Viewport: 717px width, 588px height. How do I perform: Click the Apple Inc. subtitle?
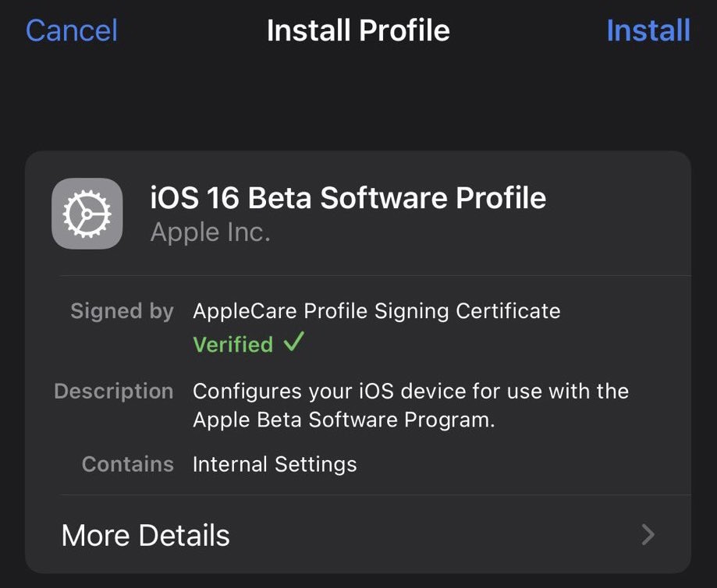[x=210, y=232]
